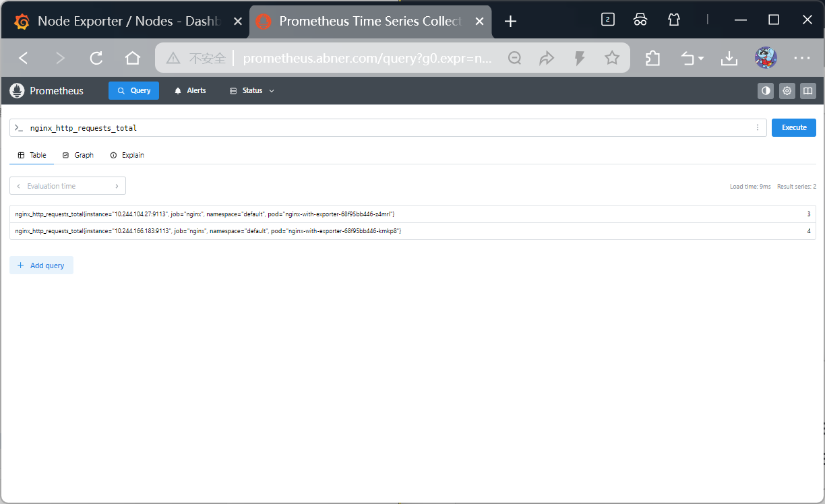Click the Result series: 2 text
The image size is (825, 504).
click(x=797, y=187)
